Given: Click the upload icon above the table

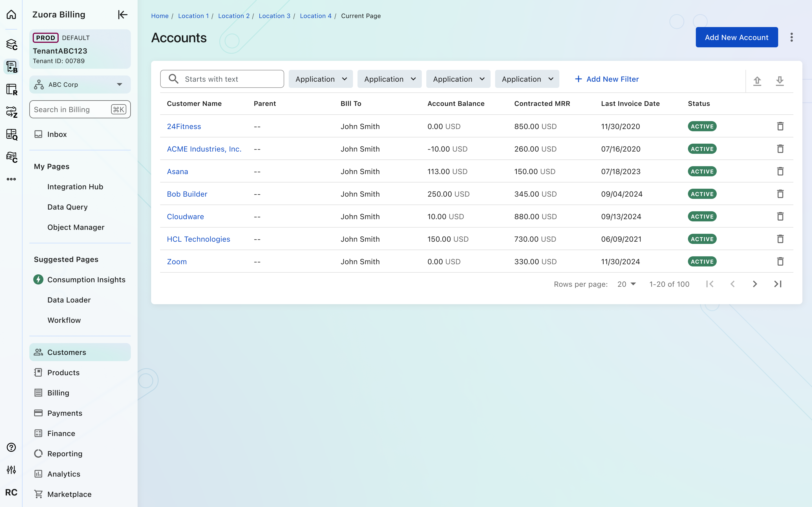Looking at the screenshot, I should tap(757, 81).
